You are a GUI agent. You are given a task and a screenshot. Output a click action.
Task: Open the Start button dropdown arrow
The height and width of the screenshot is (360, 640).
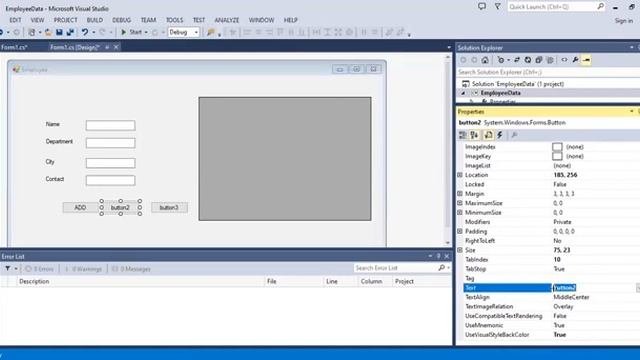click(146, 32)
